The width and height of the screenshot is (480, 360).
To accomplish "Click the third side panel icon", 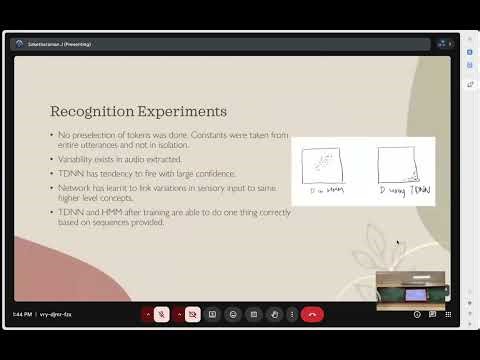I will [x=470, y=84].
